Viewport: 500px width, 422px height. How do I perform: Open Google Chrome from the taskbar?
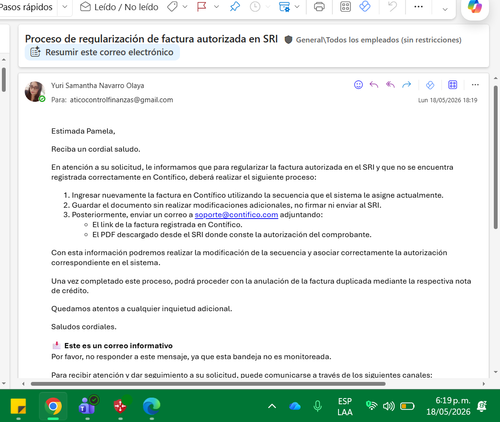[53, 406]
